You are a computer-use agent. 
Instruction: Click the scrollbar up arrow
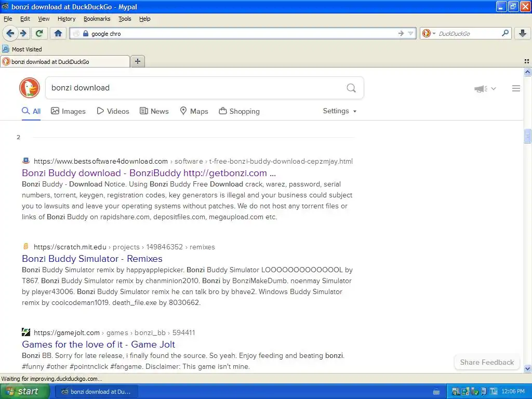pyautogui.click(x=527, y=72)
